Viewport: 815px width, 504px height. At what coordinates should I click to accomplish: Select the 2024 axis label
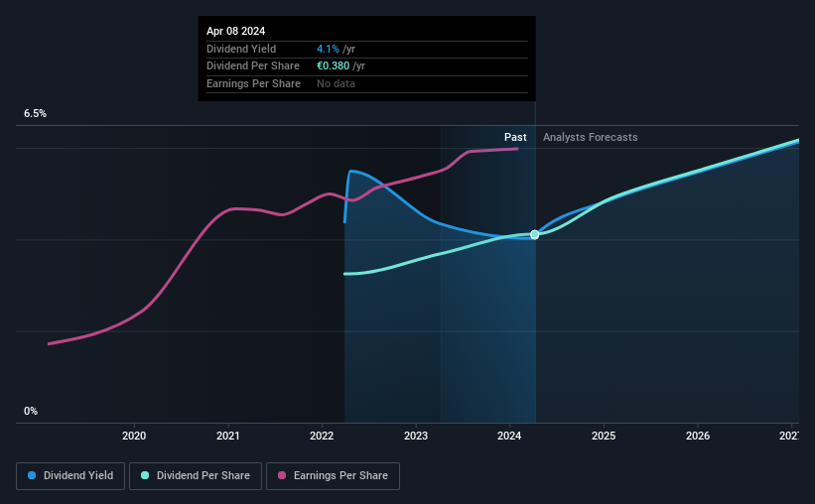[x=509, y=436]
